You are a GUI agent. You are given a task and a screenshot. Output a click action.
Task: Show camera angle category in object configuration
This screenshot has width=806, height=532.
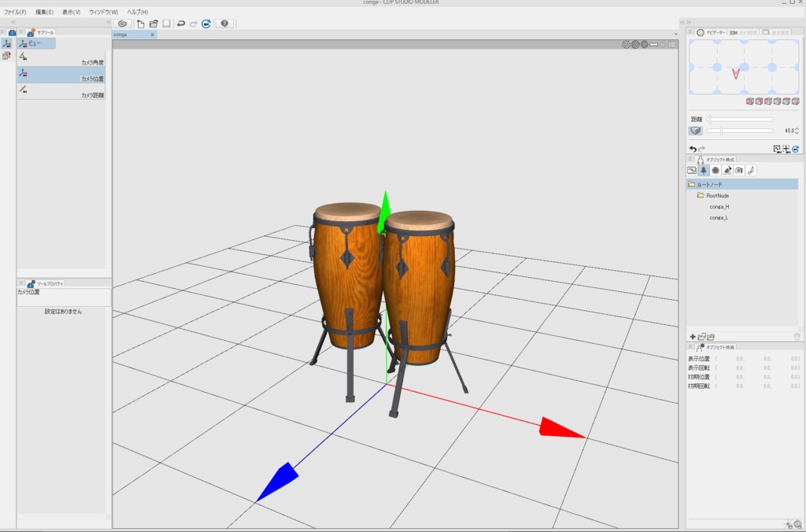click(739, 170)
